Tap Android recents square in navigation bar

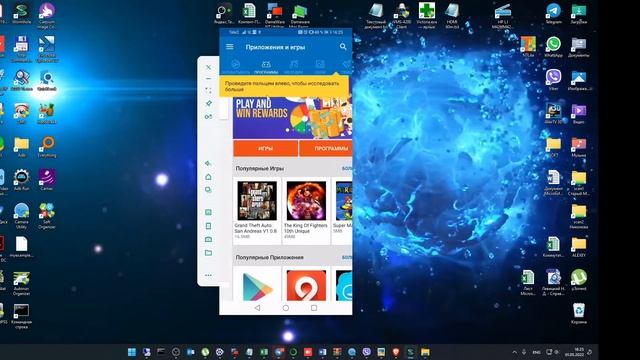(314, 308)
